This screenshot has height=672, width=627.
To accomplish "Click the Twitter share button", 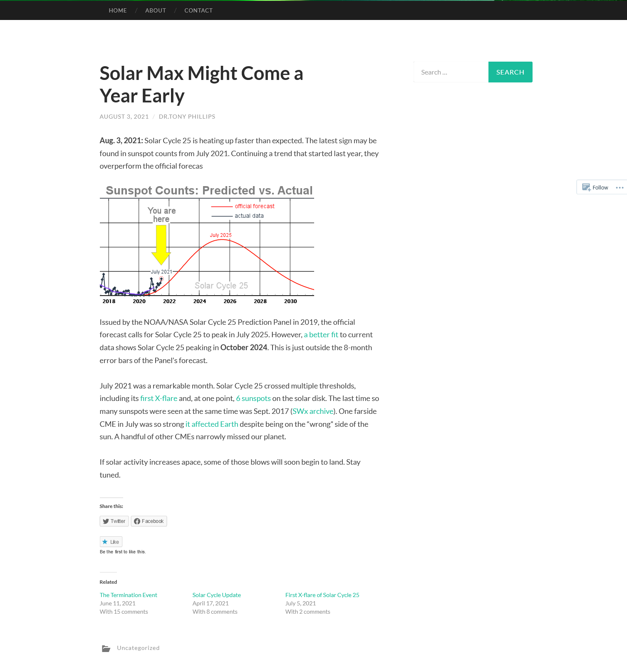I will pyautogui.click(x=114, y=521).
